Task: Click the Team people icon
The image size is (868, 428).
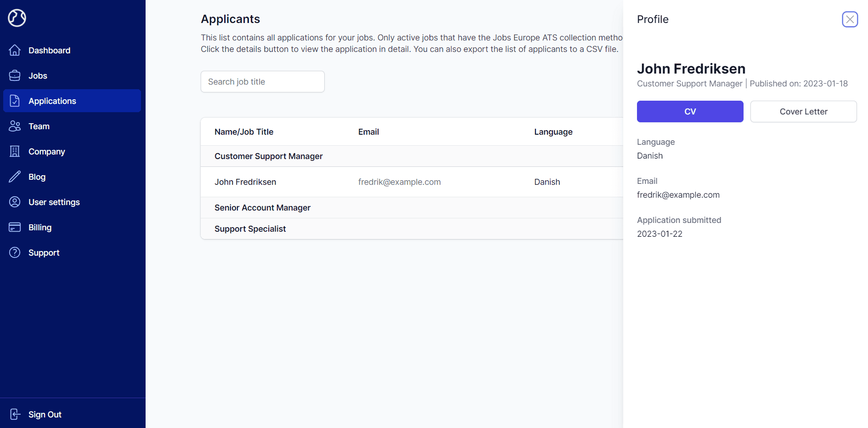Action: coord(15,126)
